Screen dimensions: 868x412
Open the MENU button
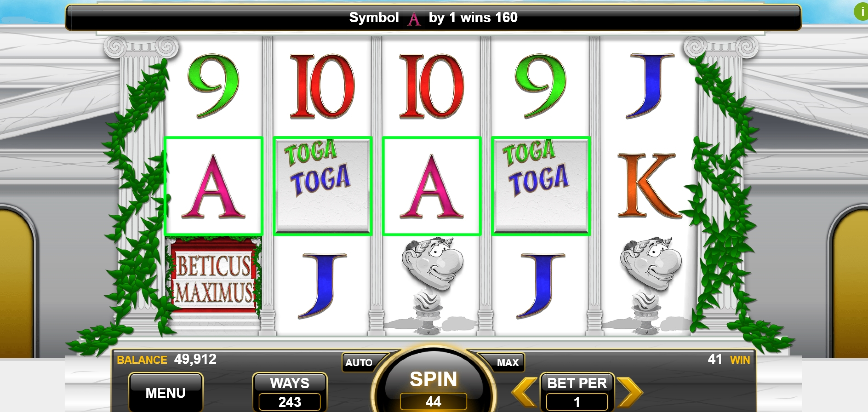[166, 392]
